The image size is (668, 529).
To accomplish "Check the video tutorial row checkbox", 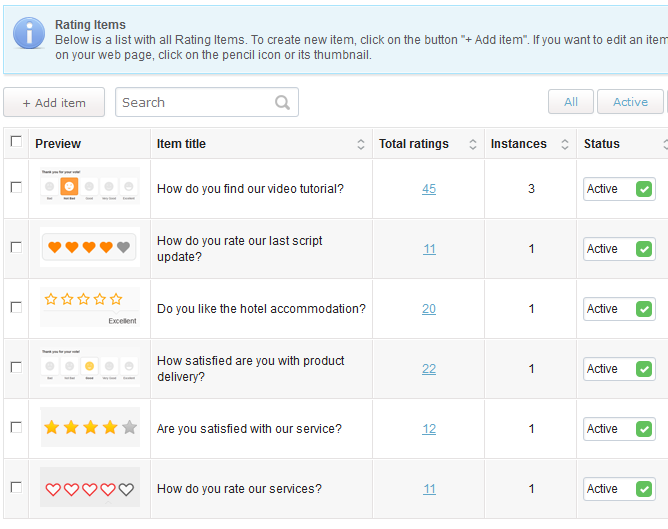I will [x=16, y=187].
